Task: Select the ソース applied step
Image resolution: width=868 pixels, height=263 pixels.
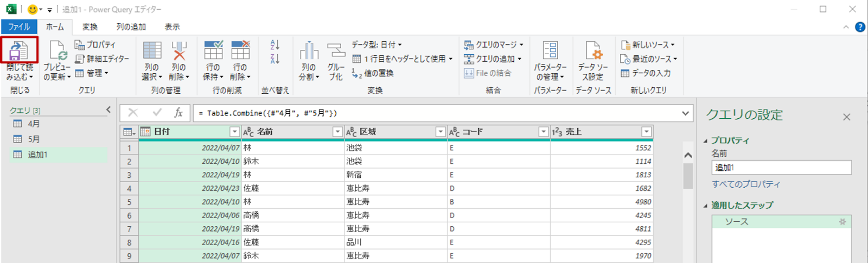Action: [x=781, y=222]
